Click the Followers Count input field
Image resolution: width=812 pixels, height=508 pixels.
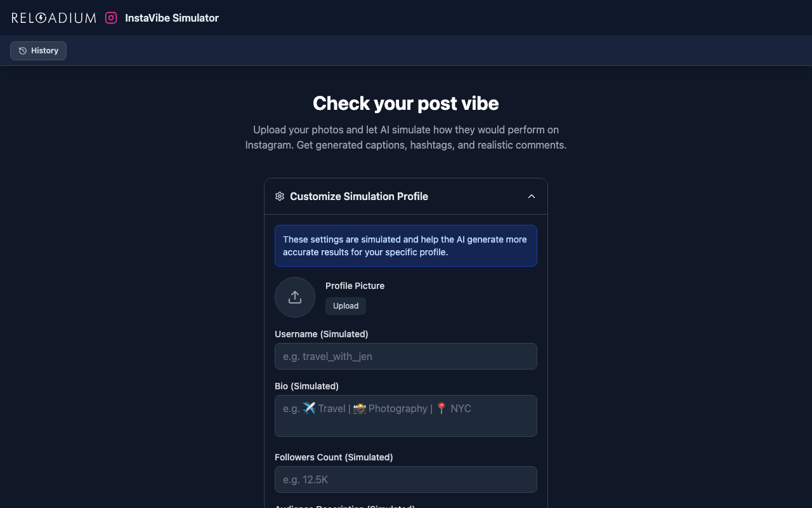pyautogui.click(x=406, y=479)
